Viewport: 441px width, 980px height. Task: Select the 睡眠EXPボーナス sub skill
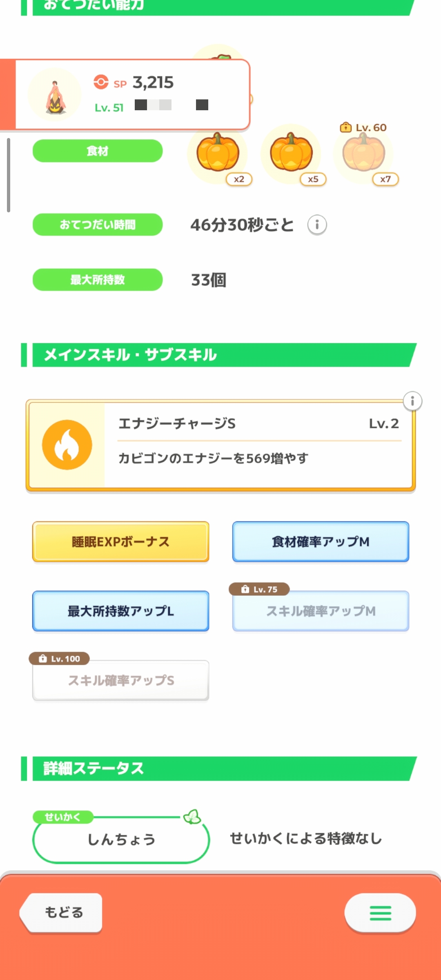120,541
